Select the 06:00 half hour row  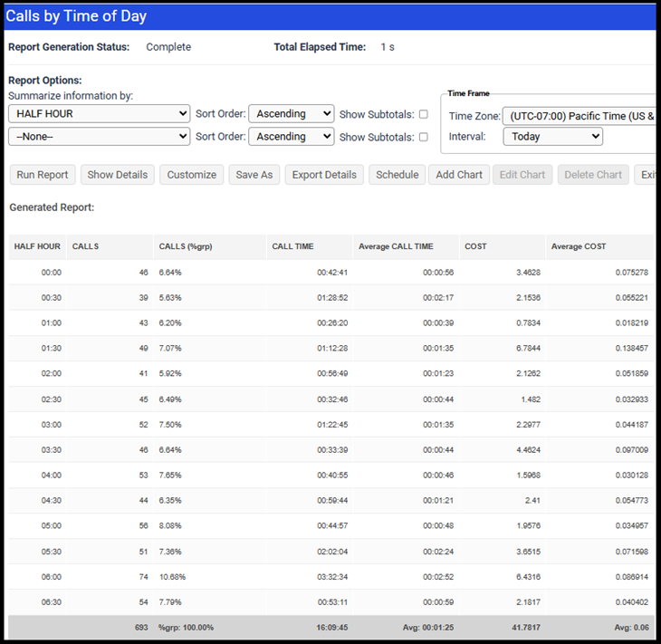(330, 577)
